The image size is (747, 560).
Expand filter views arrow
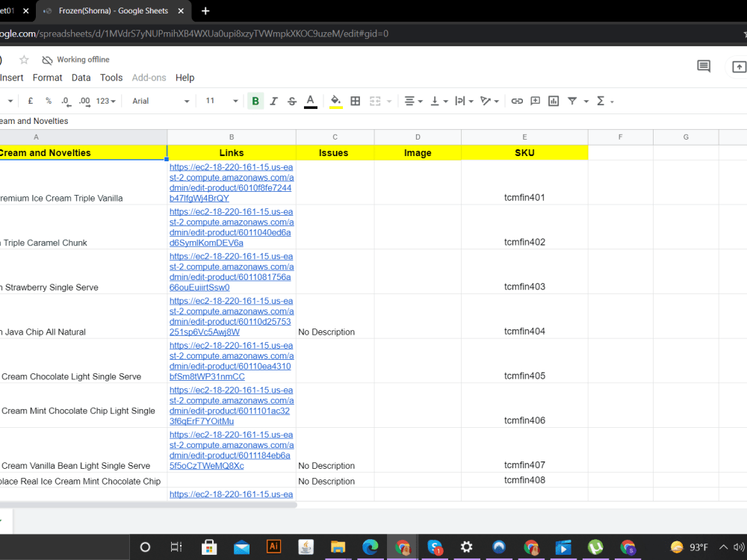click(x=586, y=101)
